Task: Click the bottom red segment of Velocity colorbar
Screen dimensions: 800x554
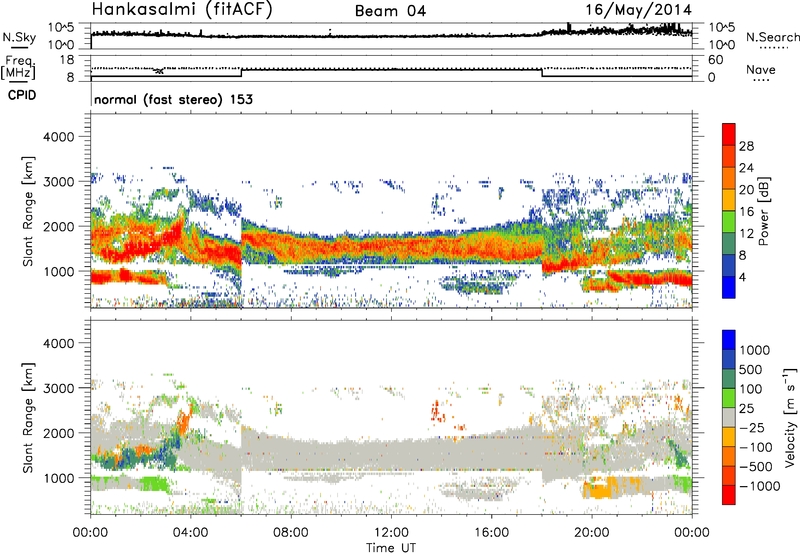Action: point(729,495)
